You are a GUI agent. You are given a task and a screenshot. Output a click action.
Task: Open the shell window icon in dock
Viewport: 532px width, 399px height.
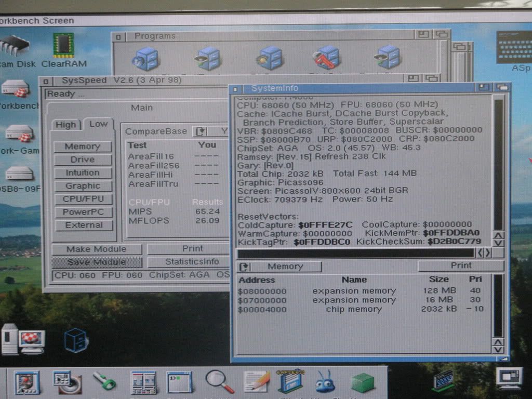click(180, 382)
